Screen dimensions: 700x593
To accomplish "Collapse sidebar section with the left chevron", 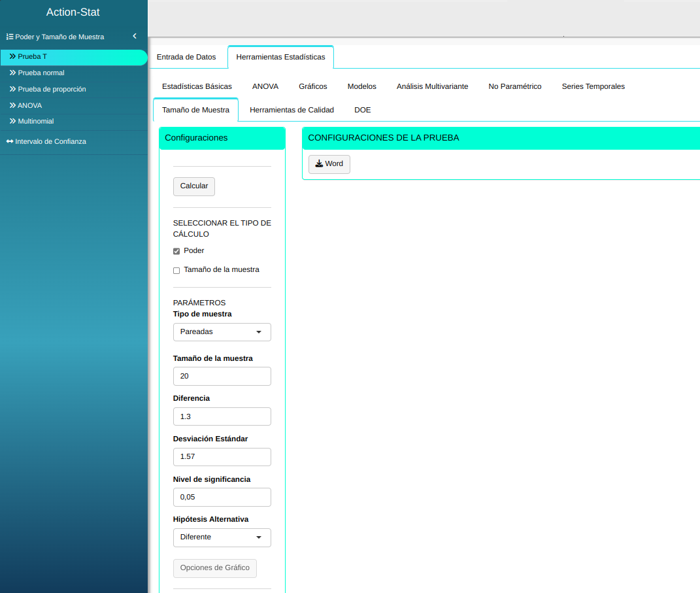I will click(x=134, y=37).
